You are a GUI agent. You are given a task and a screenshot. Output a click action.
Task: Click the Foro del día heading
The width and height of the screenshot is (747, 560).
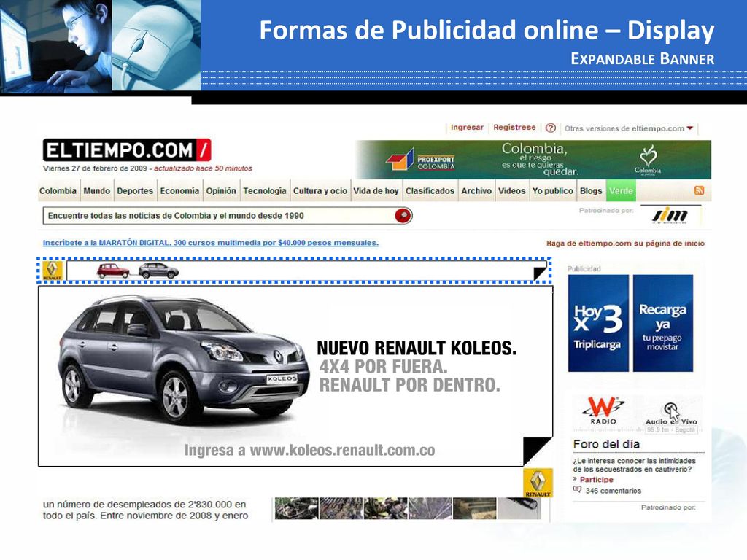606,444
